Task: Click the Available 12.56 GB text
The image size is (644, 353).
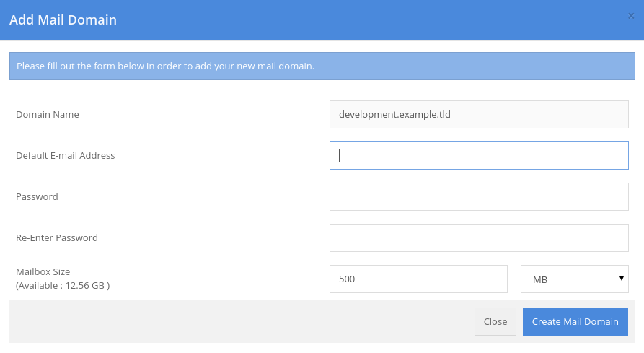Action: [63, 285]
